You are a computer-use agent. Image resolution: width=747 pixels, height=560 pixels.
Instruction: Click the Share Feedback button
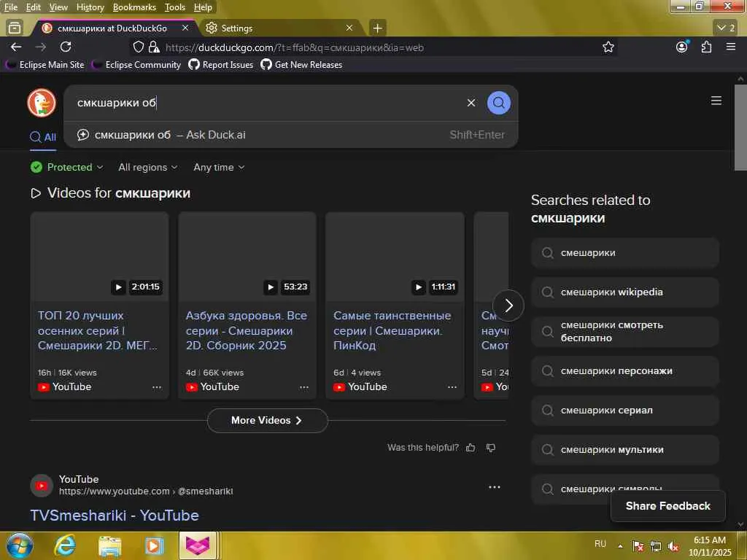pos(668,506)
